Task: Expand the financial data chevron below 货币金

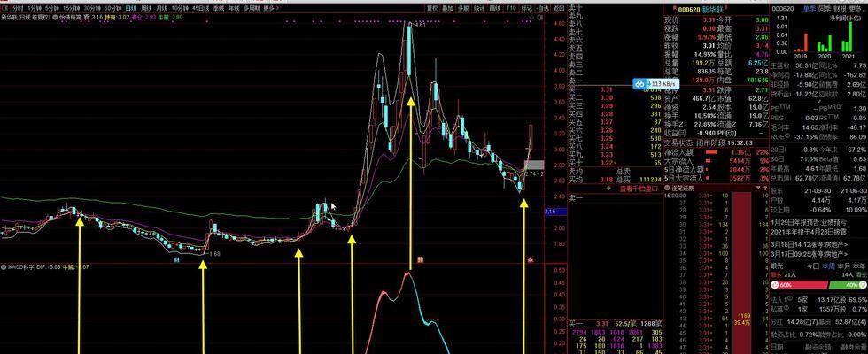Action: [x=819, y=101]
